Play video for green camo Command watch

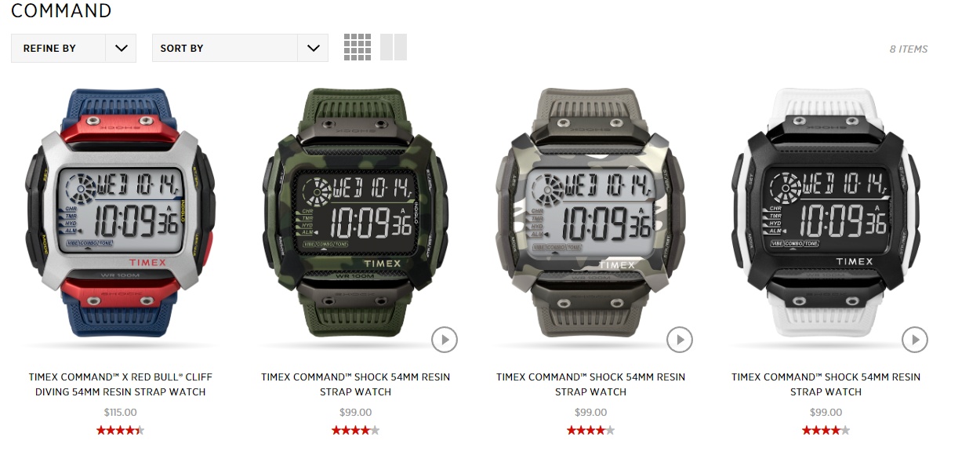click(x=445, y=340)
